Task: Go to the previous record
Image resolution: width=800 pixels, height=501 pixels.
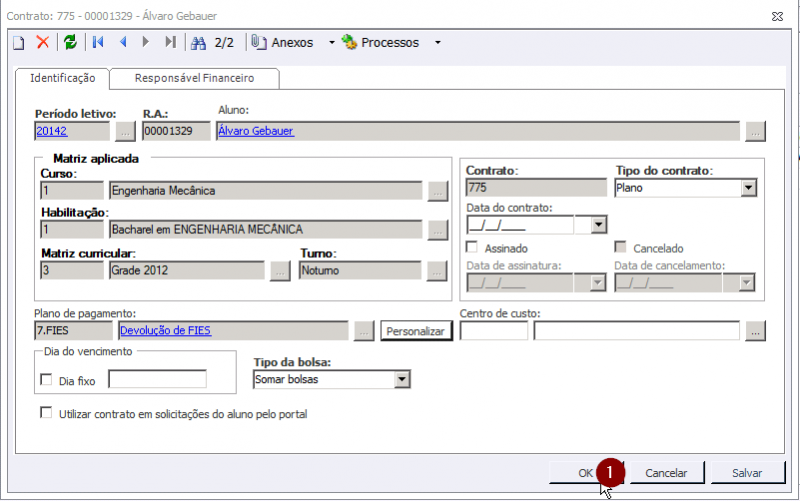Action: (123, 42)
